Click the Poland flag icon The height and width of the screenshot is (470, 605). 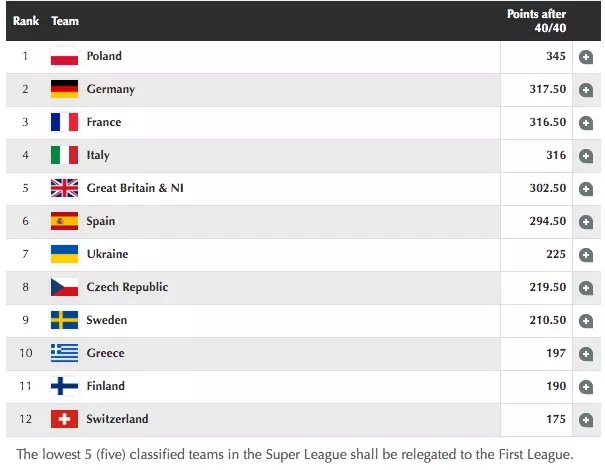(64, 56)
